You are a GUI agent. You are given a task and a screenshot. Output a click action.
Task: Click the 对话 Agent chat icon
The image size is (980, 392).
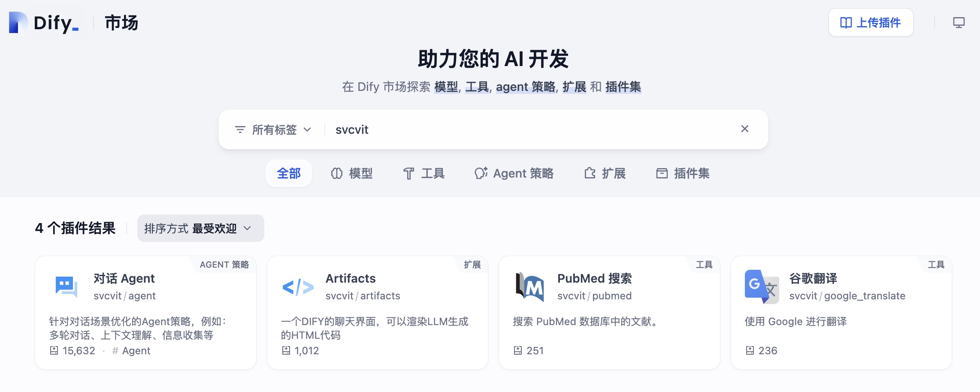click(x=67, y=286)
